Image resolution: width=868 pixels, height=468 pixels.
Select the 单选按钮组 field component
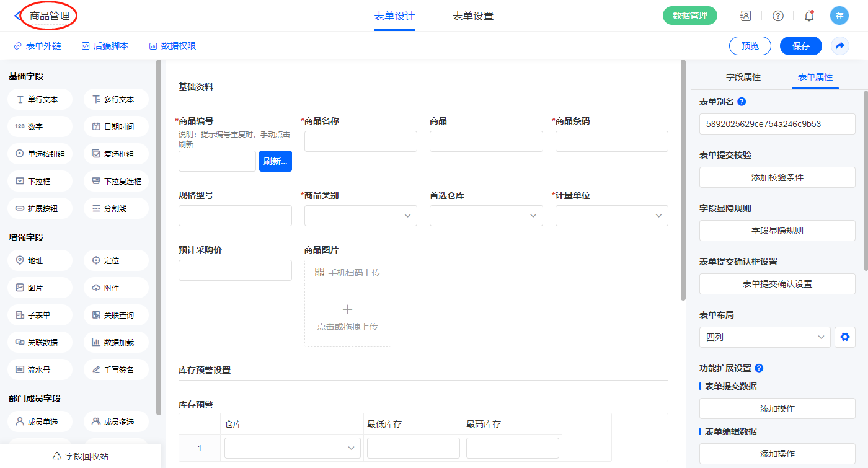point(40,154)
